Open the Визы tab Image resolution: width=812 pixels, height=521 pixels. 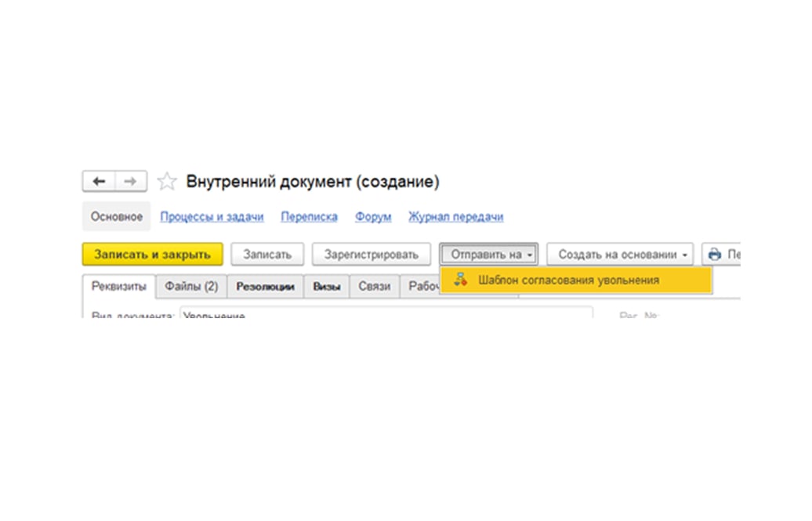point(327,287)
